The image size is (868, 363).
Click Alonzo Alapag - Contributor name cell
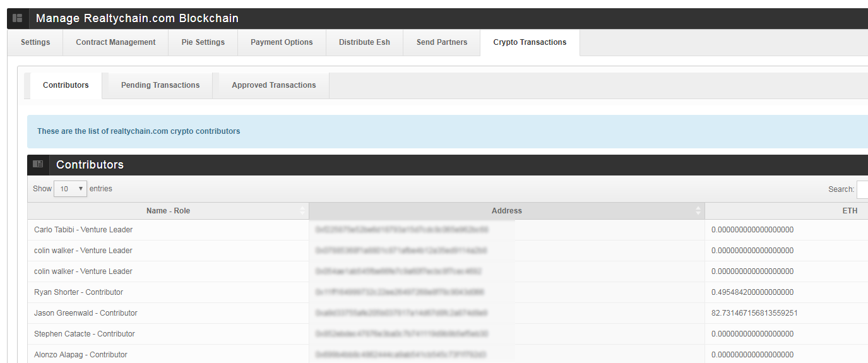pos(168,354)
